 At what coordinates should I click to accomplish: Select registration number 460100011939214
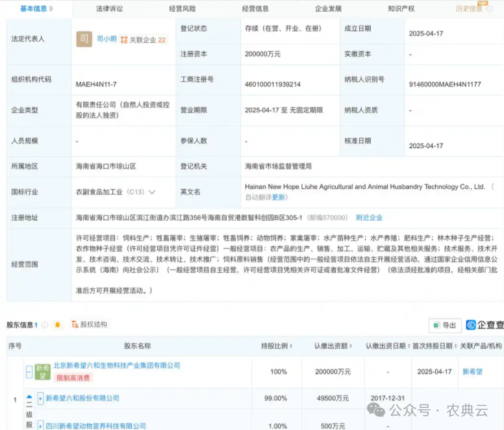tap(273, 84)
